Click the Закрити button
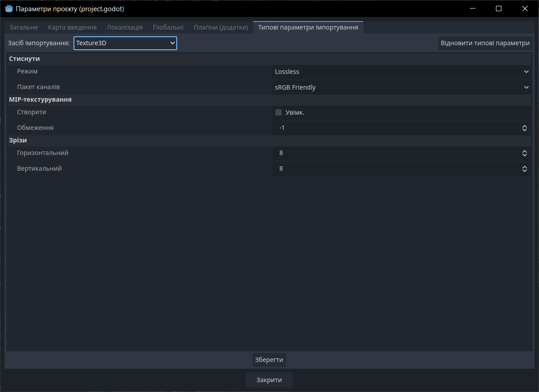 pos(269,380)
